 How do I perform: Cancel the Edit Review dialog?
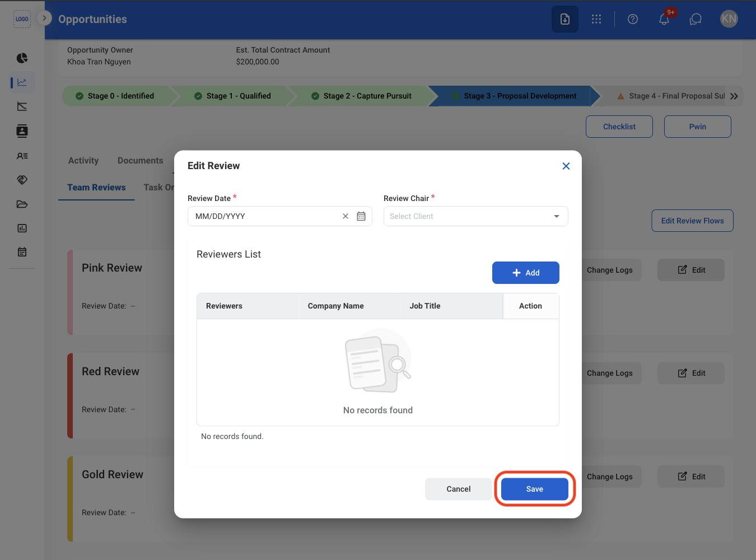(x=459, y=489)
